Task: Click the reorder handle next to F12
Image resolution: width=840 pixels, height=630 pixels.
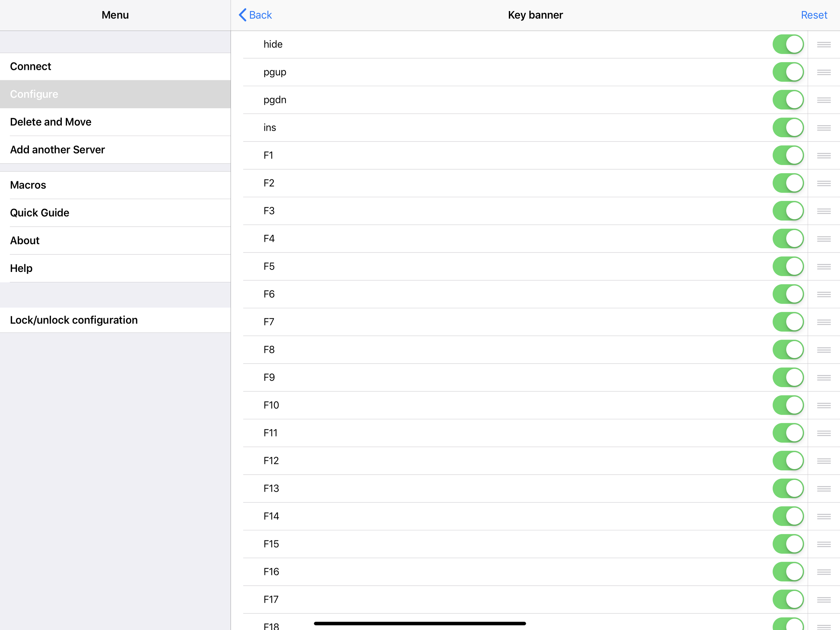Action: pos(823,461)
